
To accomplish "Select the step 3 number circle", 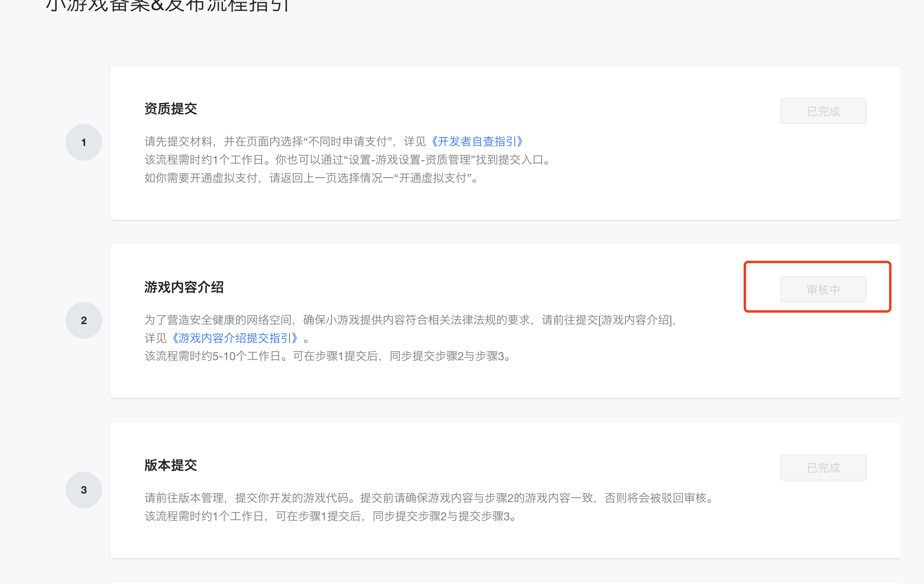I will 83,490.
